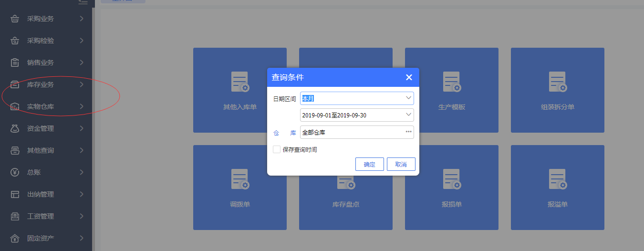Select 总账 menu label
644x251 pixels.
click(x=34, y=172)
